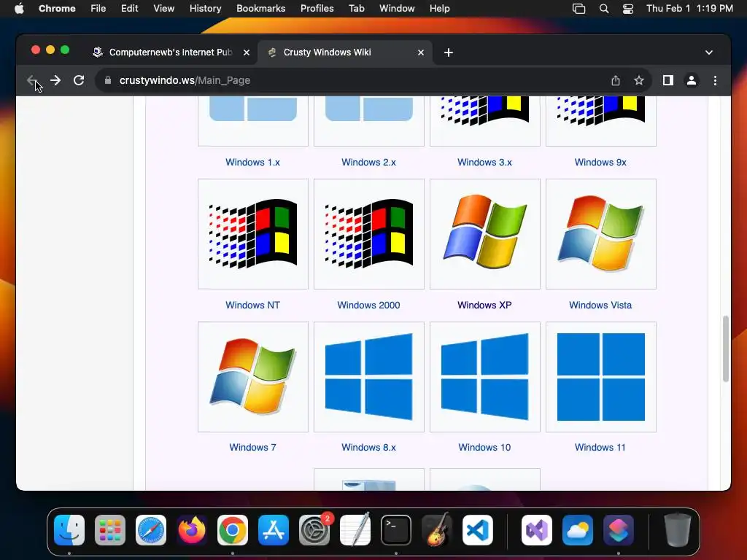The image size is (747, 560).
Task: Open the Windows 9x link
Action: click(x=600, y=163)
